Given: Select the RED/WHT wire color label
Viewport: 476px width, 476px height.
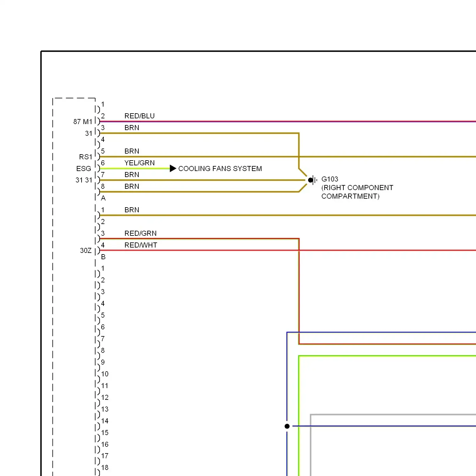Looking at the screenshot, I should (x=141, y=245).
